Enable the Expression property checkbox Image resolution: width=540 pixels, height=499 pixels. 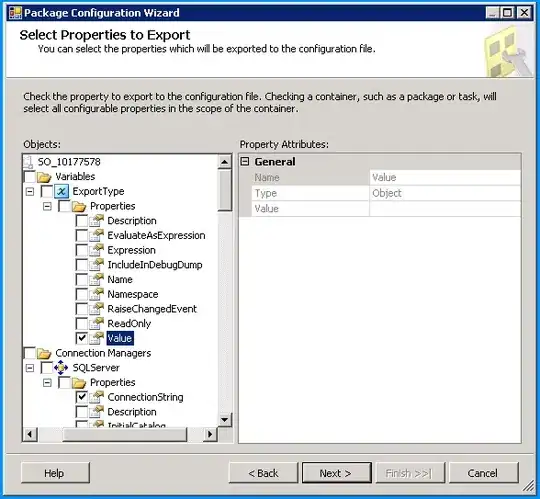point(82,250)
